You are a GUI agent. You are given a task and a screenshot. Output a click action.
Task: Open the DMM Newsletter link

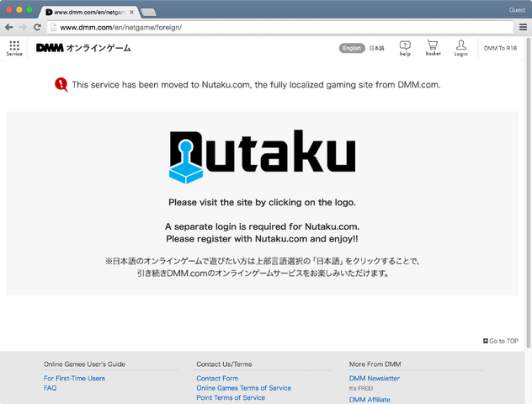375,378
